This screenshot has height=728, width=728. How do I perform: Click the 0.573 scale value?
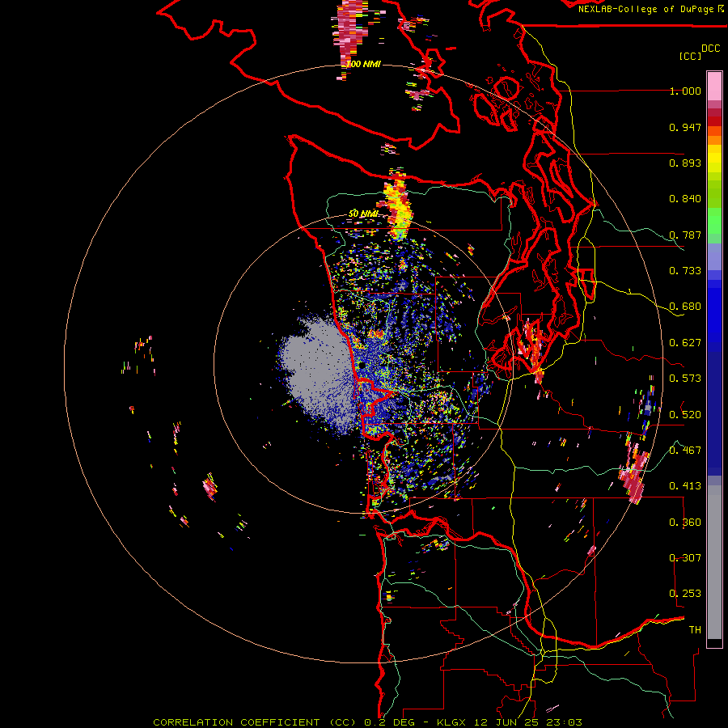click(x=685, y=379)
